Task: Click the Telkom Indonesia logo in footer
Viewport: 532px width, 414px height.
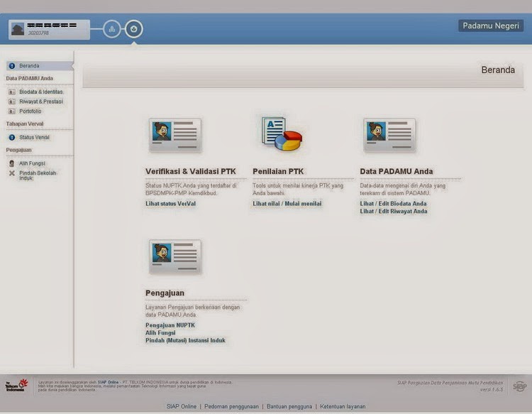Action: click(x=16, y=386)
